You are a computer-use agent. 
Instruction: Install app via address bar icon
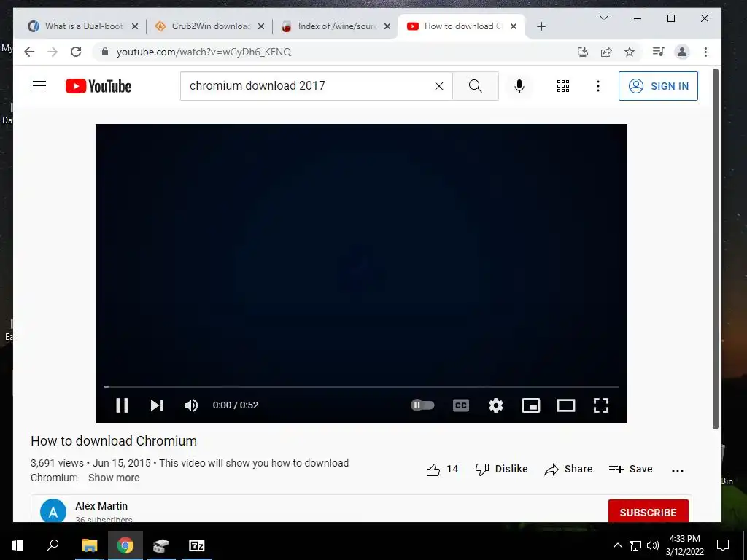click(583, 52)
